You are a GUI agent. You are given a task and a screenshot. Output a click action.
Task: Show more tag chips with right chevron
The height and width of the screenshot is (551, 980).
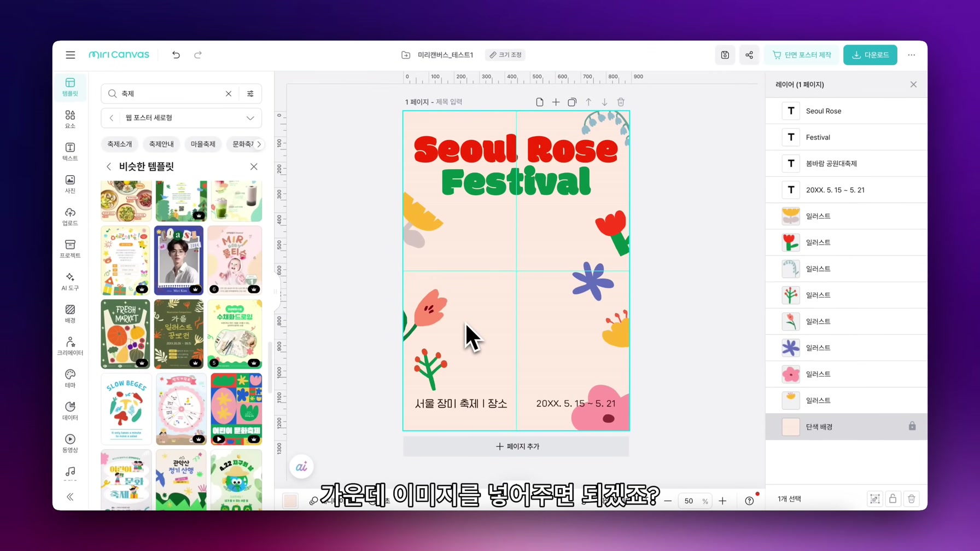(259, 144)
